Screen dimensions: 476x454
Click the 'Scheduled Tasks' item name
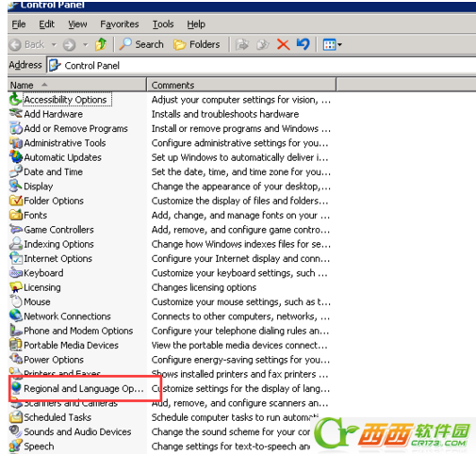point(57,417)
